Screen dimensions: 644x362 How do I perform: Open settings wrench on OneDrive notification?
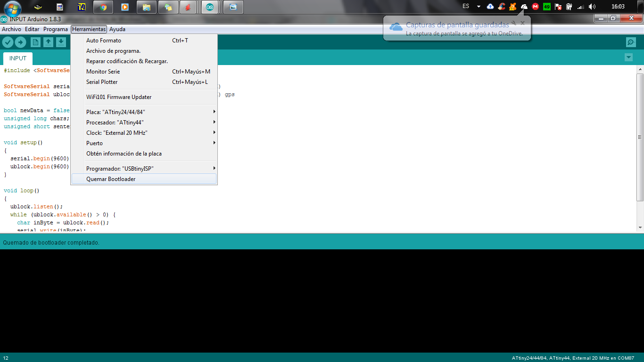(514, 23)
